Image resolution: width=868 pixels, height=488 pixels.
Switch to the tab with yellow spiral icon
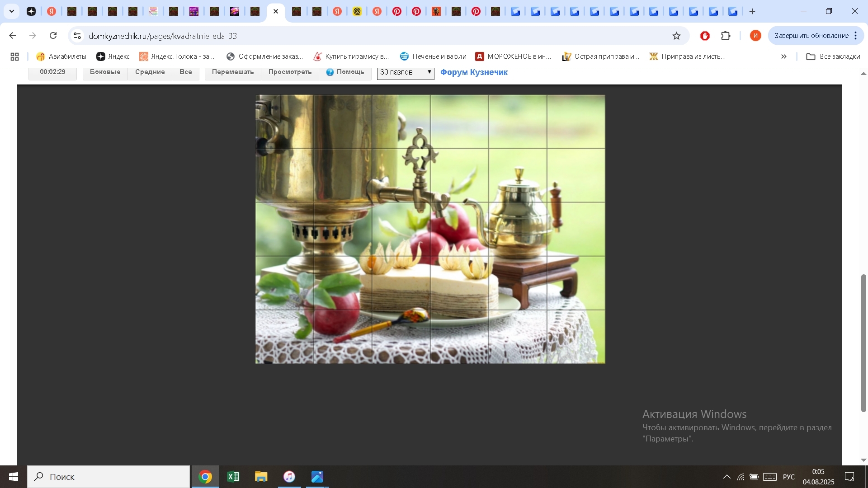click(357, 11)
